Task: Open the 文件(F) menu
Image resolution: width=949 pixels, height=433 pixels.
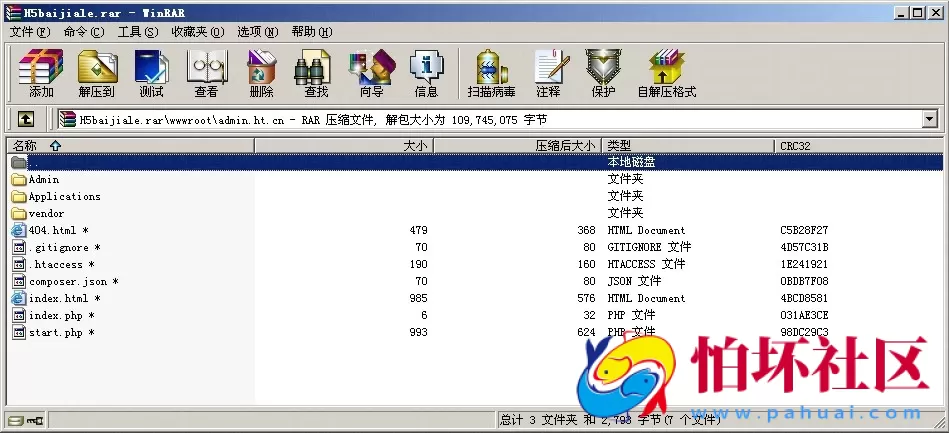Action: [x=30, y=31]
